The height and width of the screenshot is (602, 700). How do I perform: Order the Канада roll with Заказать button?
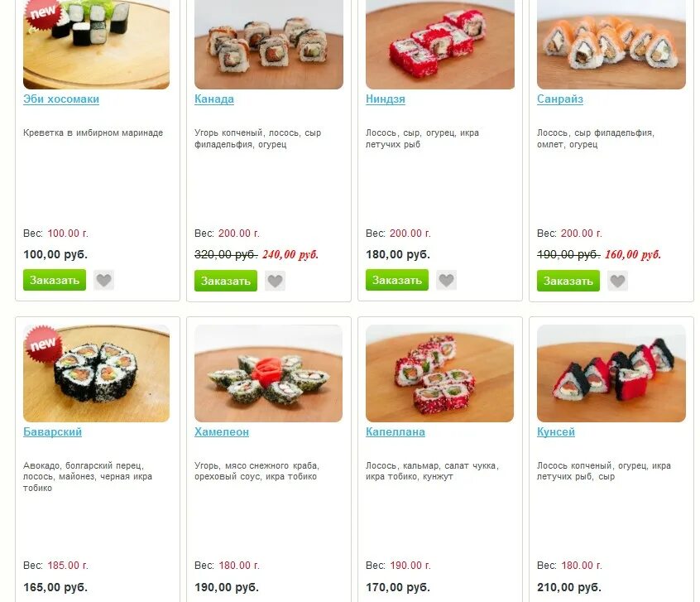[226, 281]
